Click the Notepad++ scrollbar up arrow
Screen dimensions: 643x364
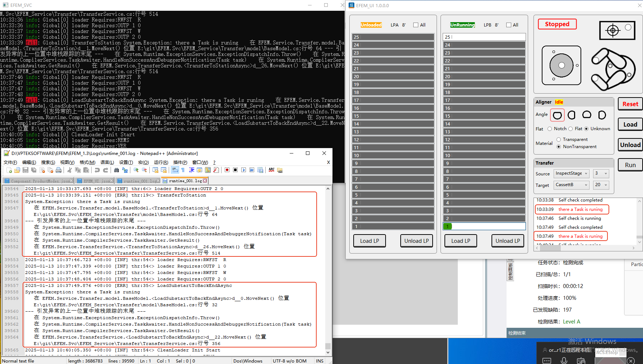pos(328,189)
